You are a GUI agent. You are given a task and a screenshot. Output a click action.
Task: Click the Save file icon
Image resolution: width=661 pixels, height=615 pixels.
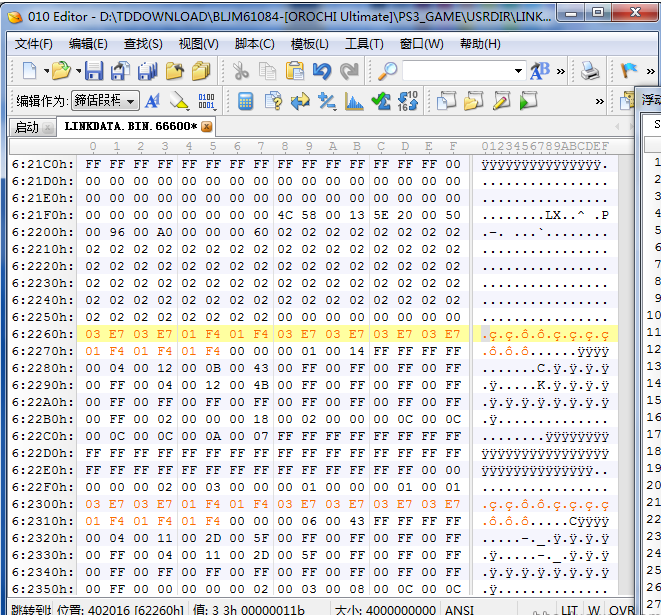pyautogui.click(x=94, y=71)
